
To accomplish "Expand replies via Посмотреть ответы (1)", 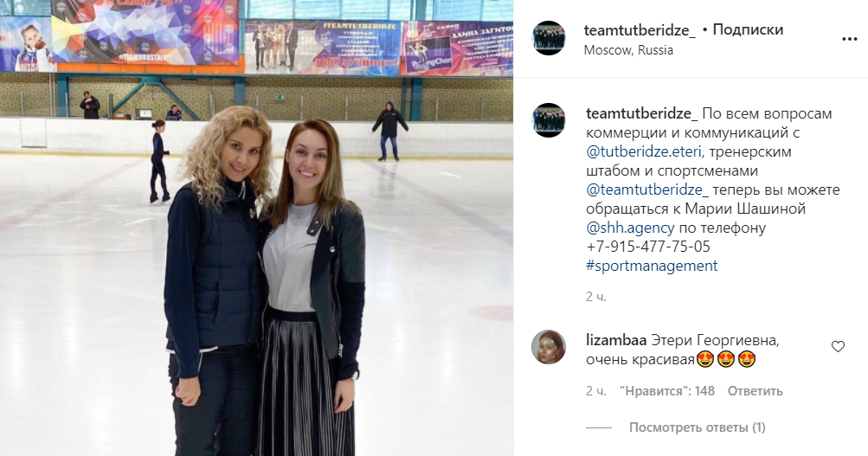I will (697, 427).
